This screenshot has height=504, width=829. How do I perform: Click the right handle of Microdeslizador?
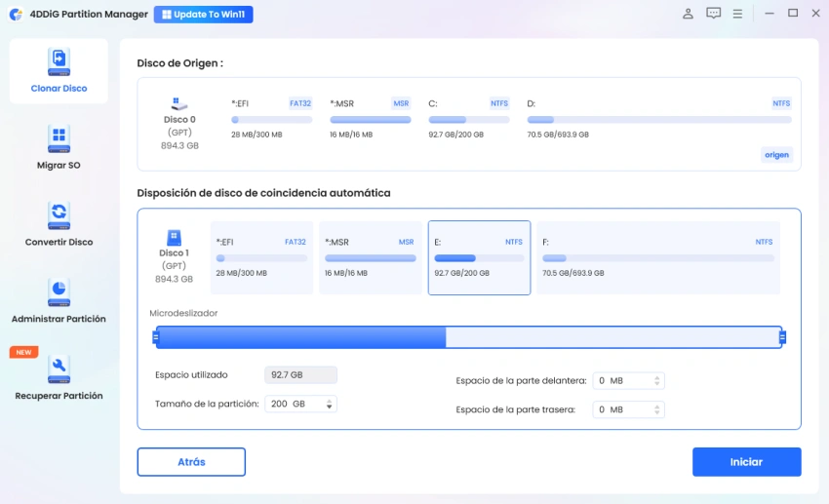pos(782,337)
